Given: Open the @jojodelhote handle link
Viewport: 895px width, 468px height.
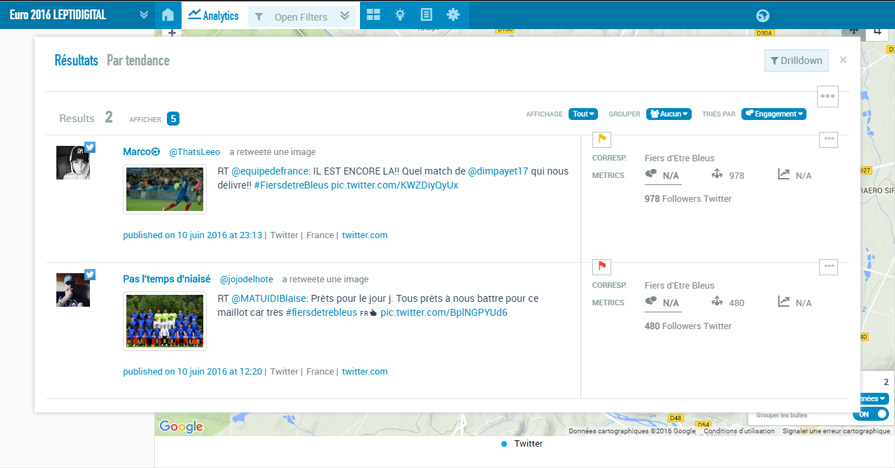Looking at the screenshot, I should (247, 279).
